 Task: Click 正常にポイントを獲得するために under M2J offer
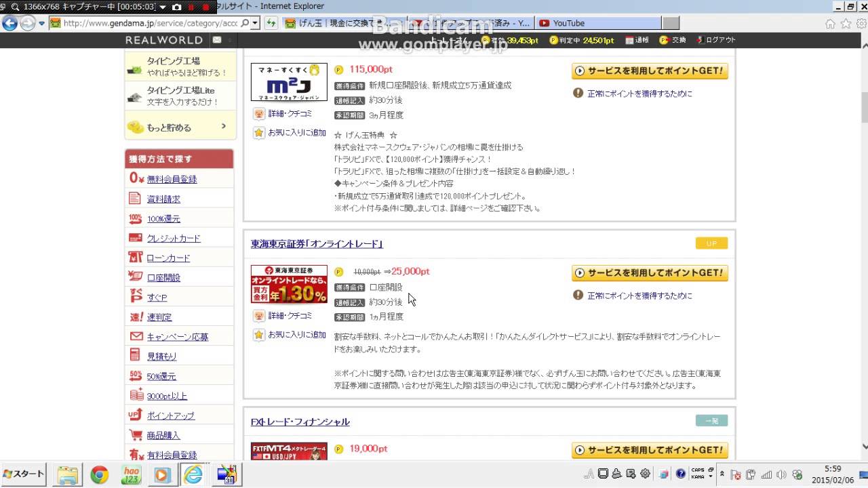coord(639,94)
